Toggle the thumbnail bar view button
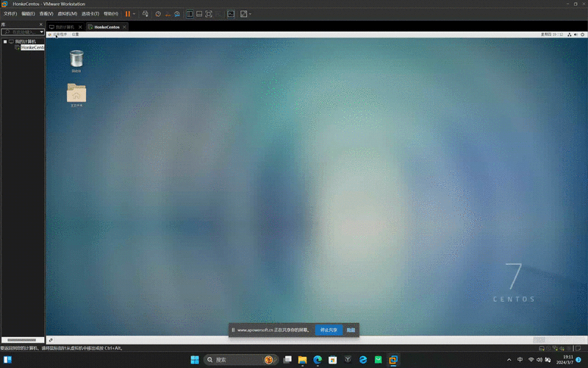Screen dimensions: 588x368 199,14
